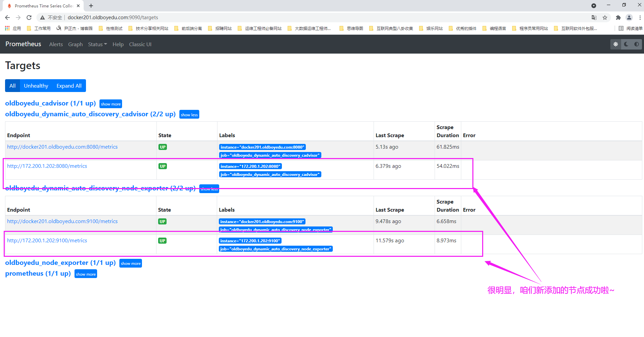This screenshot has width=644, height=337.
Task: Bookmark this page with star icon
Action: click(605, 18)
